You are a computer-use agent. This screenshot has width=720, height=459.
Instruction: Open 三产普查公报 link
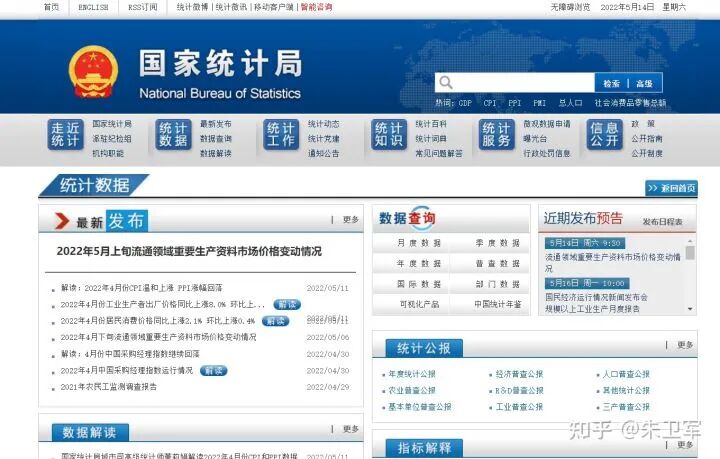(626, 407)
